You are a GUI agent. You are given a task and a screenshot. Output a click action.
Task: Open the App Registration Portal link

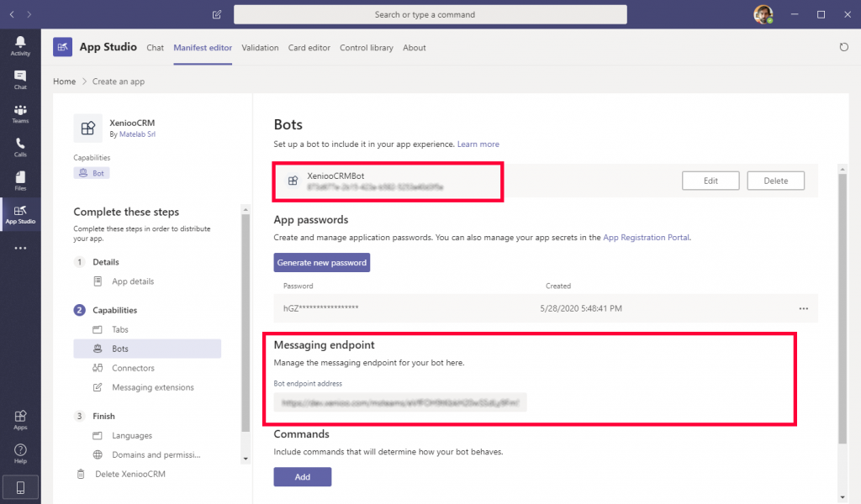(646, 238)
